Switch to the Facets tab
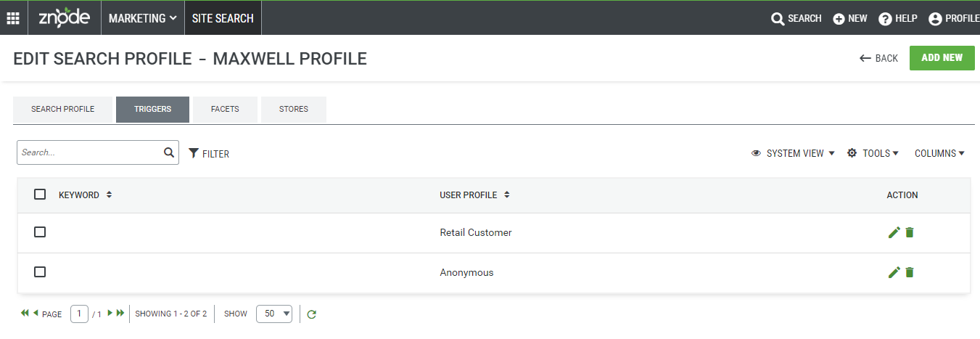Viewport: 980px width, 339px height. tap(225, 109)
